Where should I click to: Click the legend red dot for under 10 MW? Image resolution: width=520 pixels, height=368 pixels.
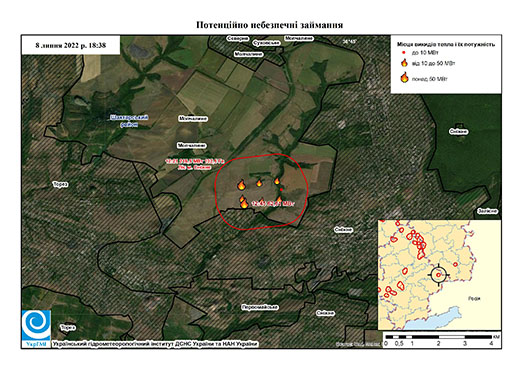tap(404, 53)
